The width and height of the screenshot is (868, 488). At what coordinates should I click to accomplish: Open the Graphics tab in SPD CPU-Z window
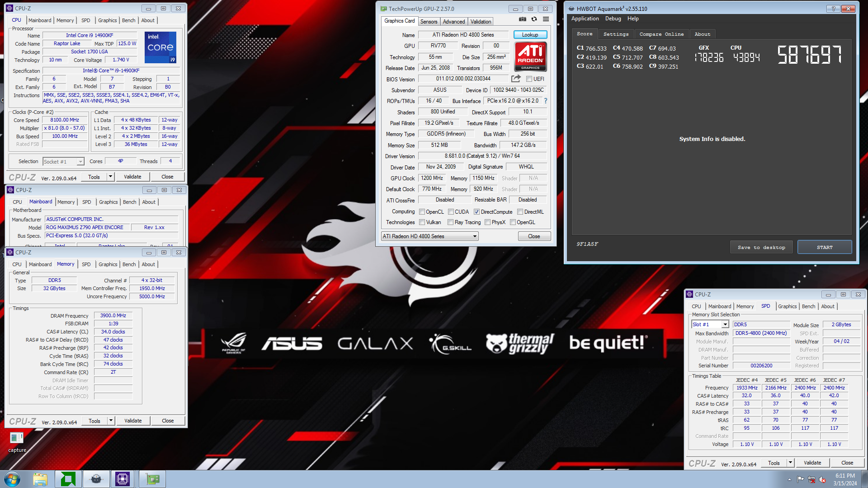pos(787,306)
